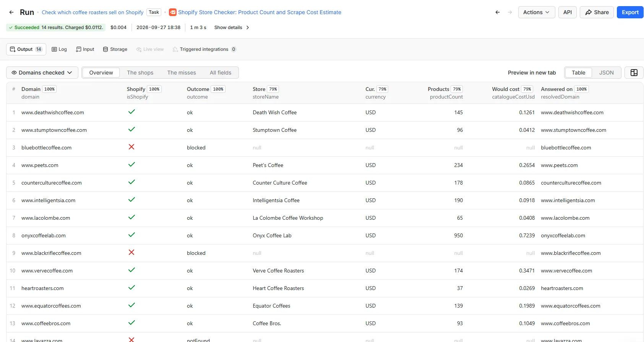
Task: Navigate to the previous run arrow
Action: tap(497, 12)
